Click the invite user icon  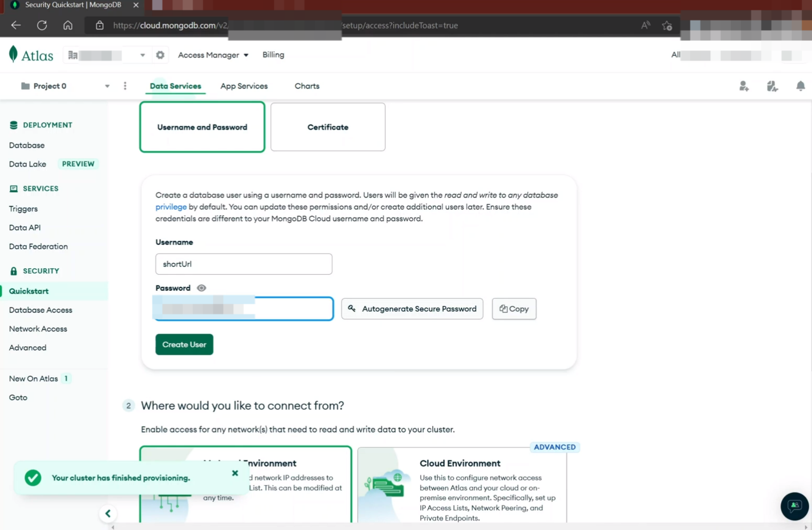click(744, 86)
